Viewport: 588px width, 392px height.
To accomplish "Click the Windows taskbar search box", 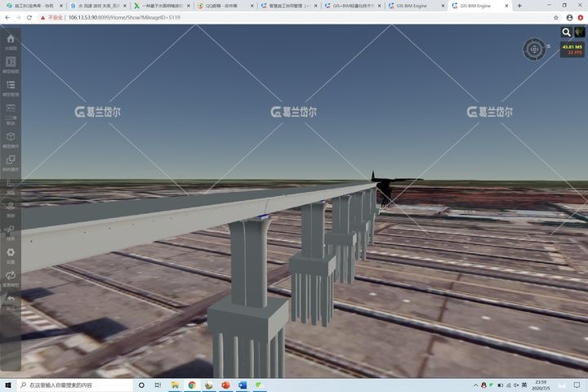I will (x=75, y=385).
